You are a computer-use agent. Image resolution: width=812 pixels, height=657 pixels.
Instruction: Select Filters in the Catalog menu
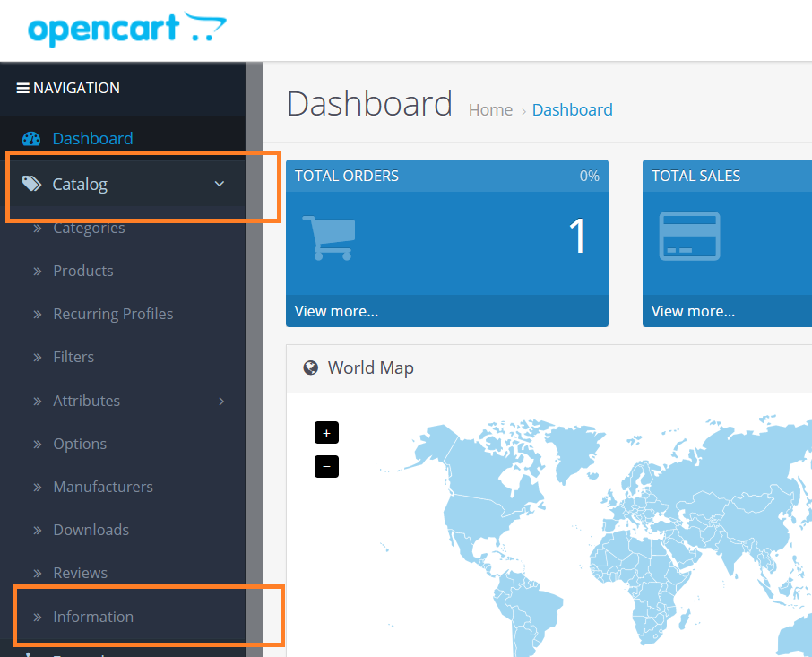pos(73,358)
